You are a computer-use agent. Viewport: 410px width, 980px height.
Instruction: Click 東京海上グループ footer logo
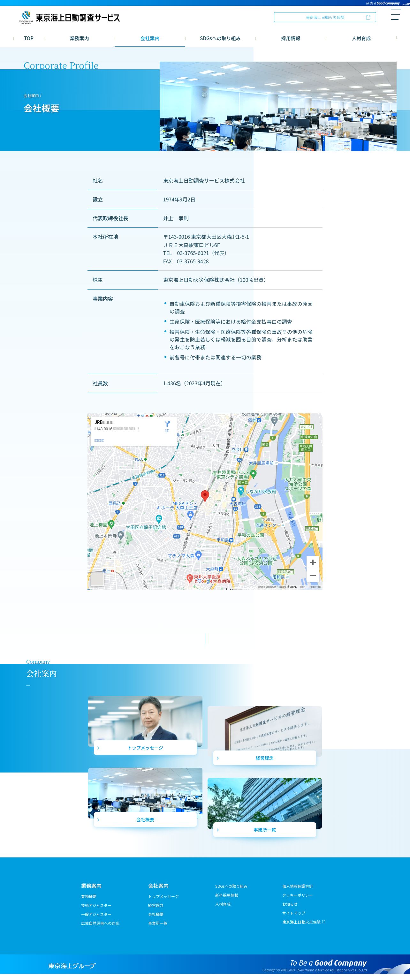click(x=72, y=966)
